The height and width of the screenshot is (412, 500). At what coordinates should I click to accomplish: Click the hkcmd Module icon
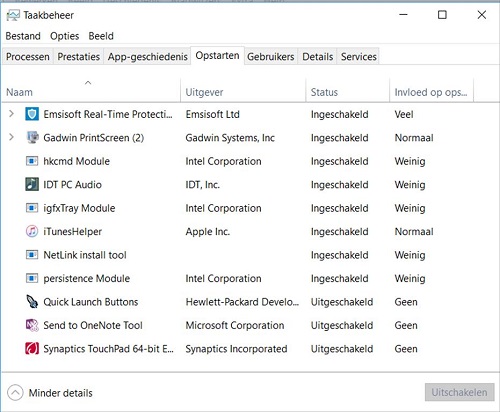32,161
